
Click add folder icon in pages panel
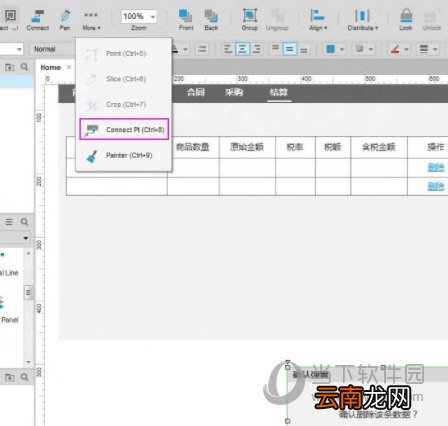click(x=9, y=67)
